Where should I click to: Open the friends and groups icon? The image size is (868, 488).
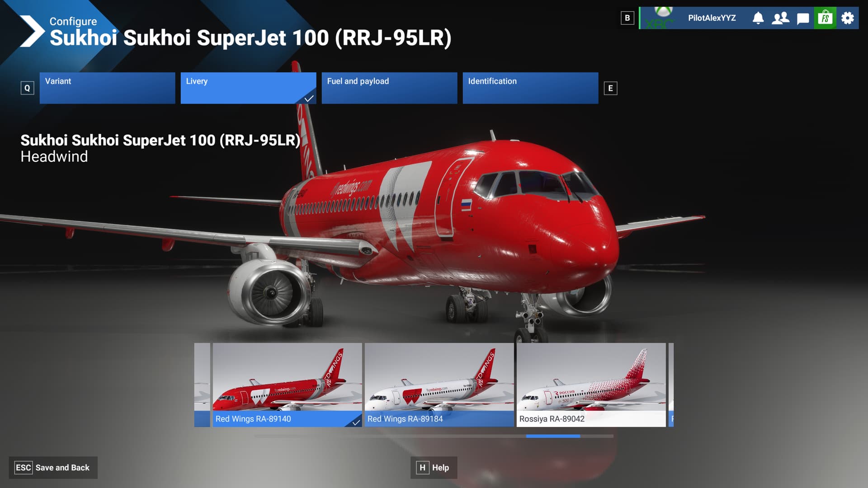pyautogui.click(x=780, y=18)
